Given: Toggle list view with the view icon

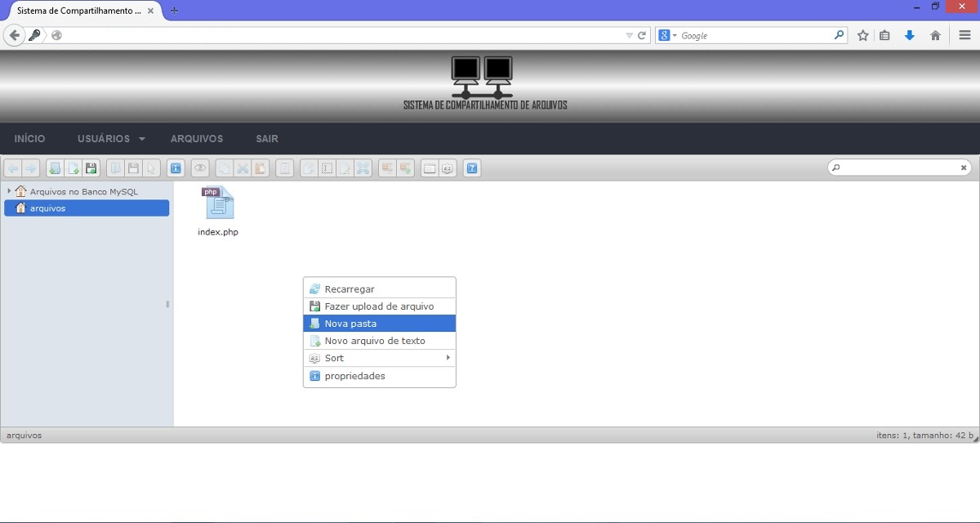Looking at the screenshot, I should (429, 168).
